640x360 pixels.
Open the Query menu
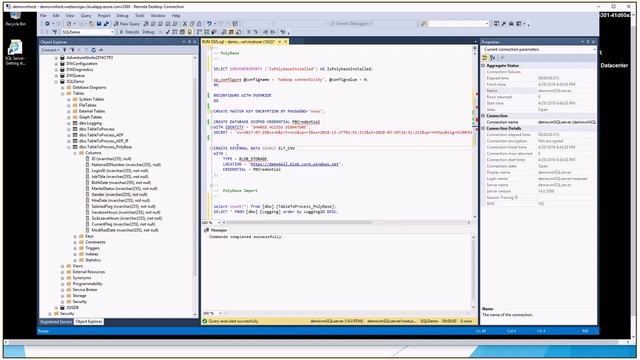[x=86, y=16]
